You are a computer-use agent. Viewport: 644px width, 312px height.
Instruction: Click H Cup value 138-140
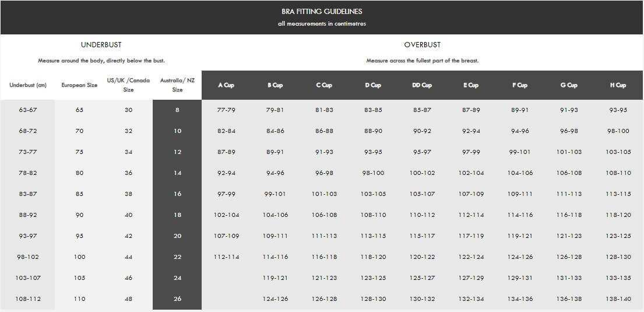618,299
